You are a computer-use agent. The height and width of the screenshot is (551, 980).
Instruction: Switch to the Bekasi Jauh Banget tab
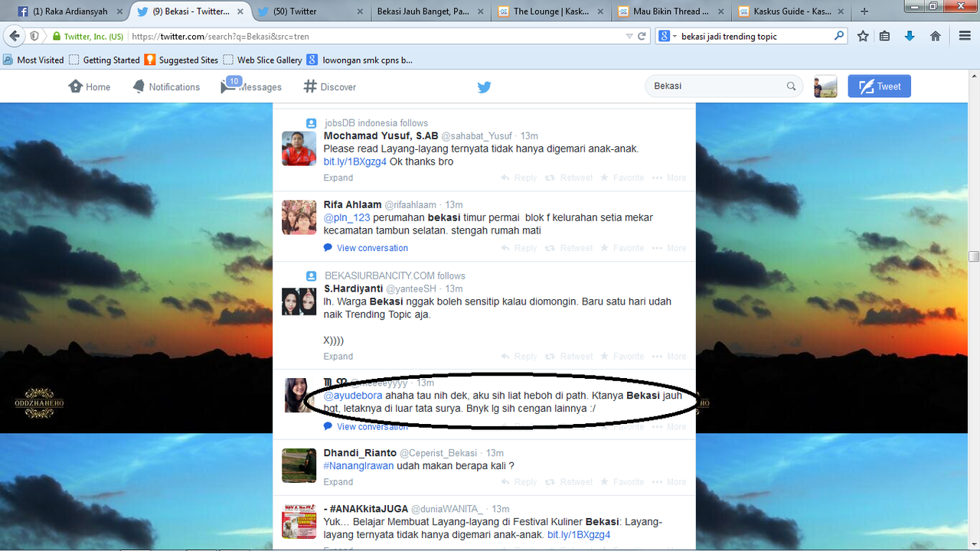(429, 11)
